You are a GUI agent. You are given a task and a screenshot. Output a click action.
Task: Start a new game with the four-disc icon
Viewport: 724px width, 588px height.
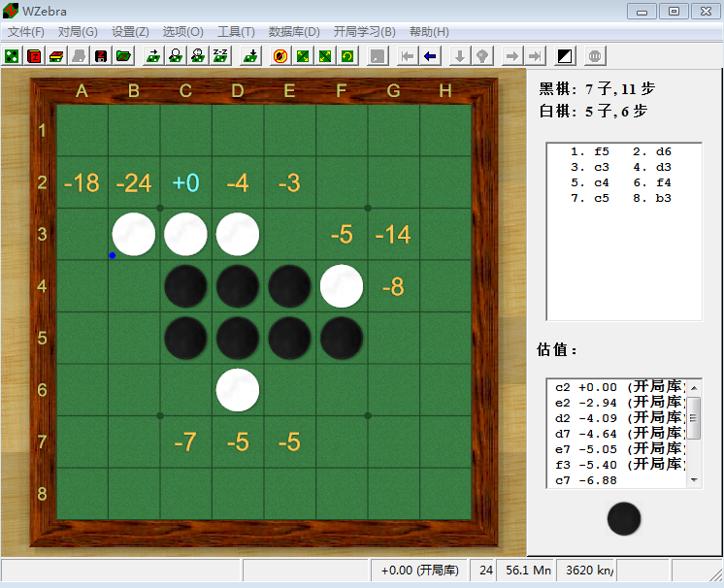point(12,56)
